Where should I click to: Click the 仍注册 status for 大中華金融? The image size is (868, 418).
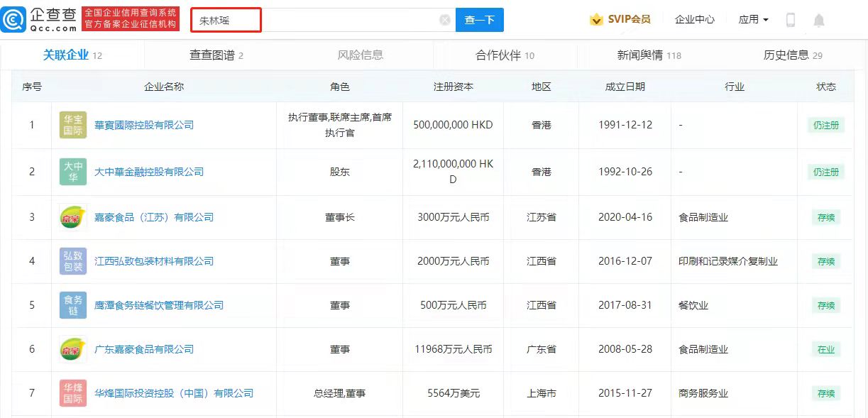(825, 172)
